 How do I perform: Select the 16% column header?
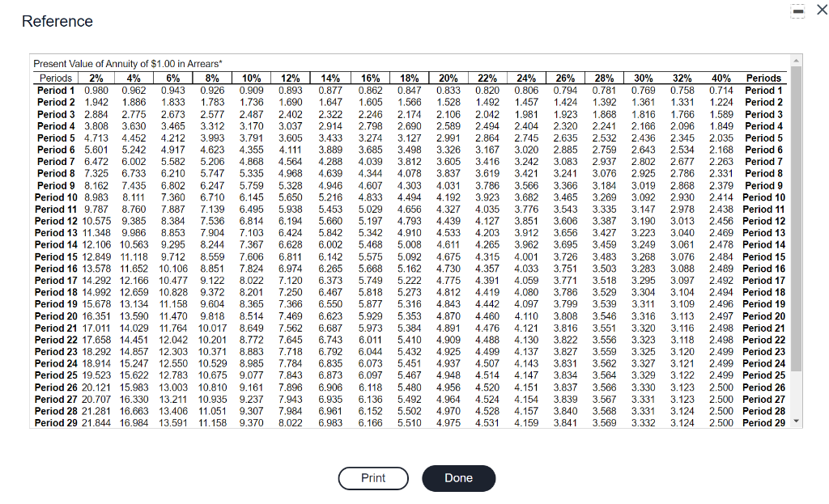click(370, 78)
